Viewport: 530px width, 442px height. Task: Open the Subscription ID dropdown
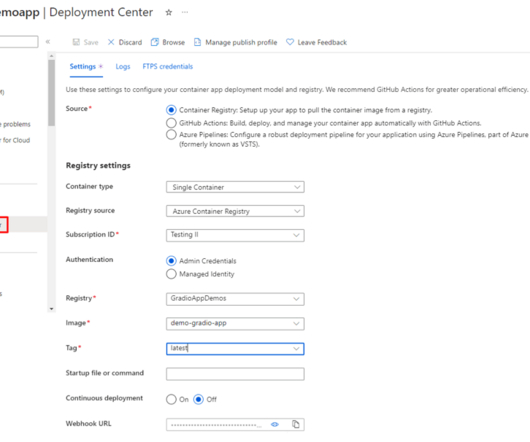coord(235,235)
